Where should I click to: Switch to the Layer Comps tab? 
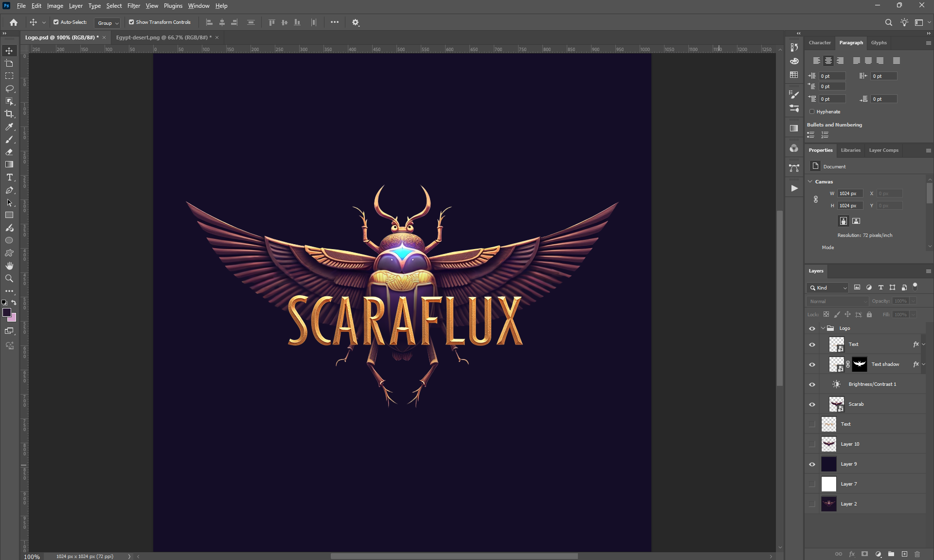883,150
